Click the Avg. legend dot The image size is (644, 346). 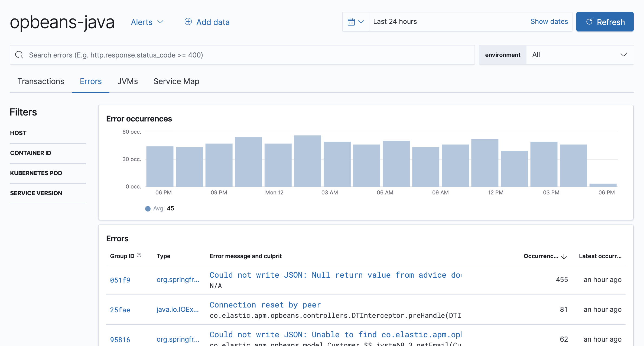[148, 209]
